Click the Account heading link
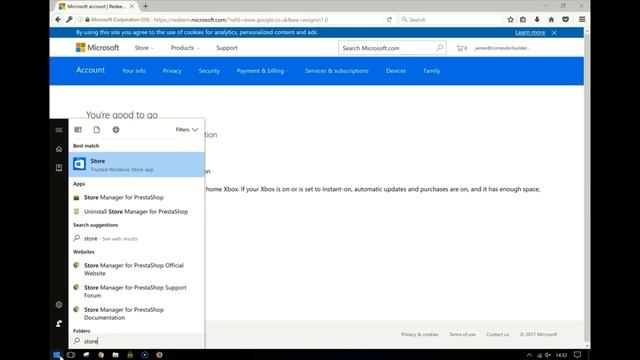The width and height of the screenshot is (640, 360). [90, 70]
